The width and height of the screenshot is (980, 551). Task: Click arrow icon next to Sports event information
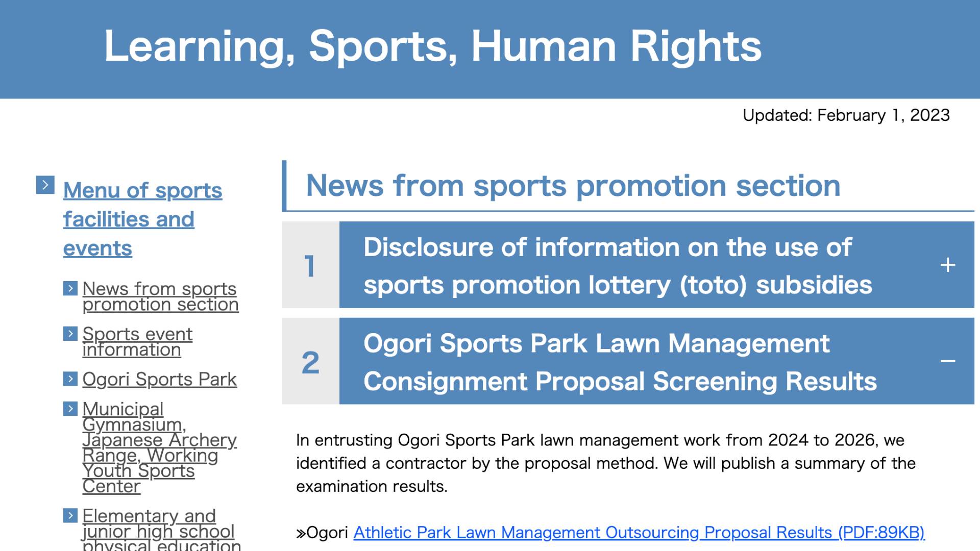coord(70,334)
